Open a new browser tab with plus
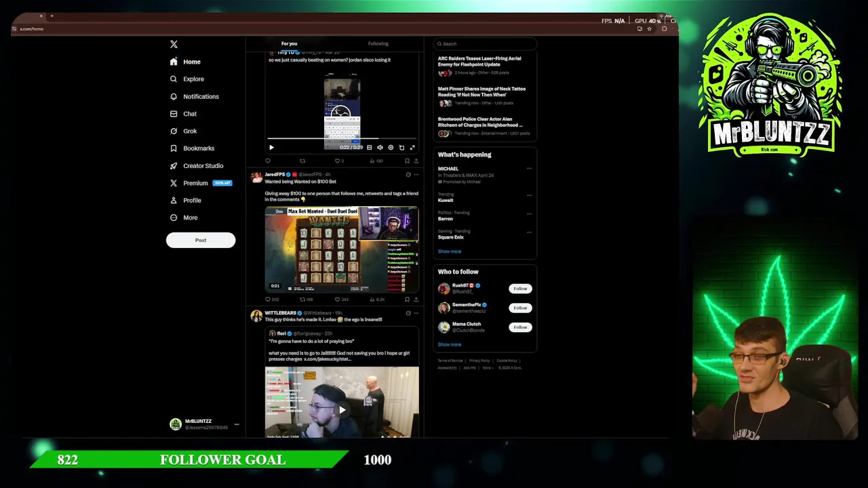 point(52,16)
